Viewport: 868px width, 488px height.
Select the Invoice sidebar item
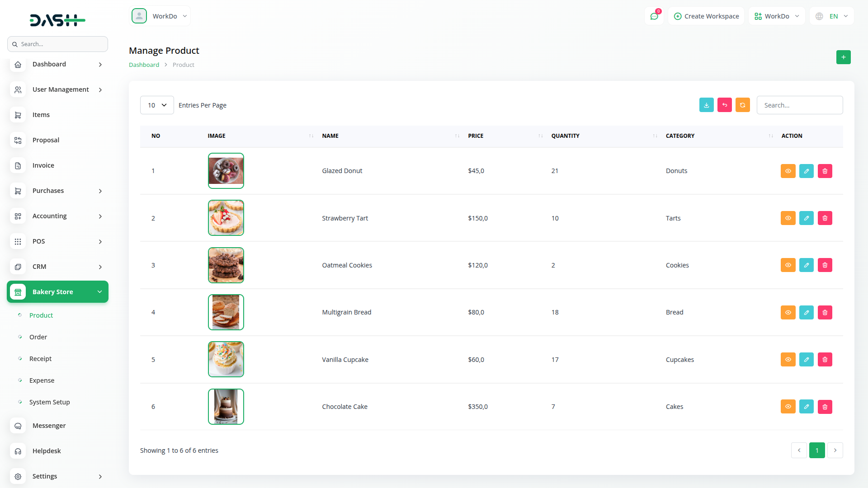[x=43, y=165]
